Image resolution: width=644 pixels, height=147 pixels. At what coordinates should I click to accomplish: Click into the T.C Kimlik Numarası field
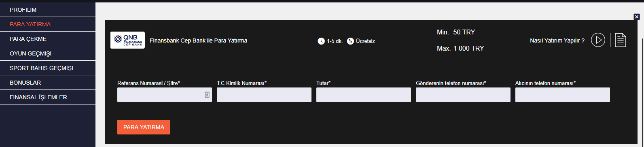(x=264, y=95)
